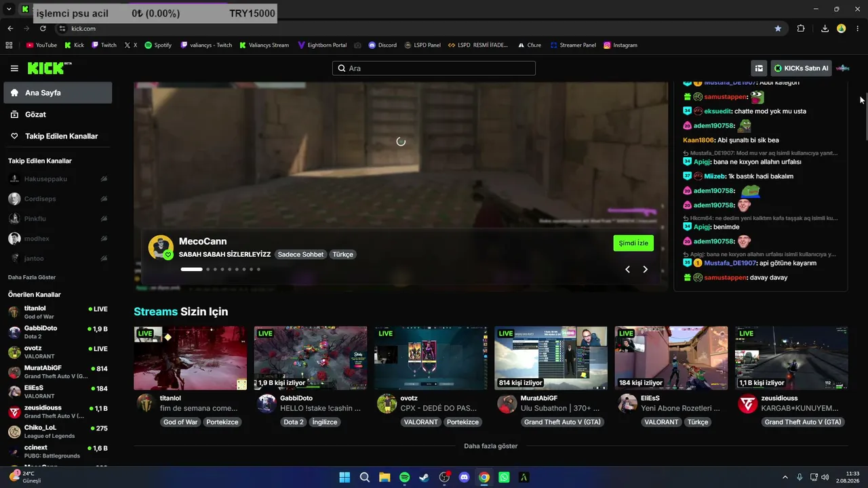
Task: Open Steam from the taskbar
Action: [x=424, y=477]
